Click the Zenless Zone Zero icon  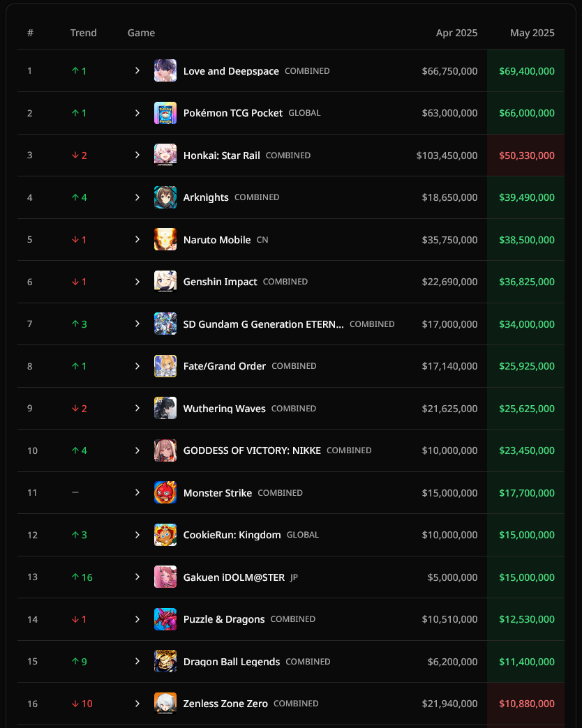coord(165,704)
